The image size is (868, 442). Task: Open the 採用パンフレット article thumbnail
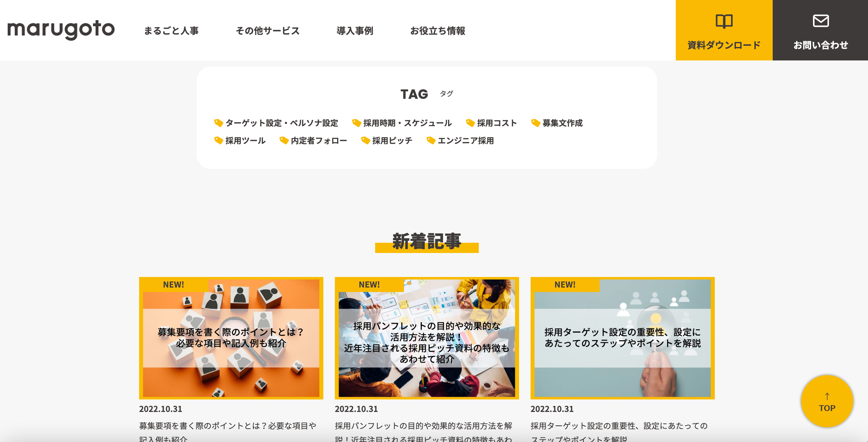427,338
